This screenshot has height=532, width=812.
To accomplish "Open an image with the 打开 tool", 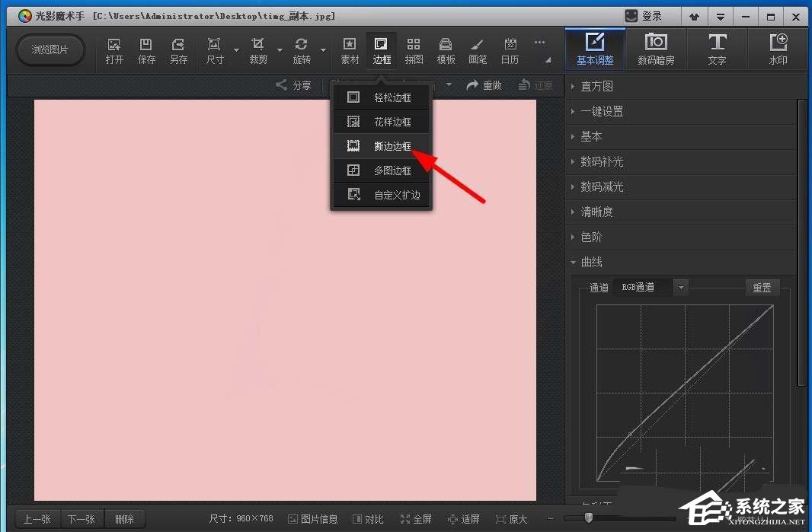I will click(113, 49).
